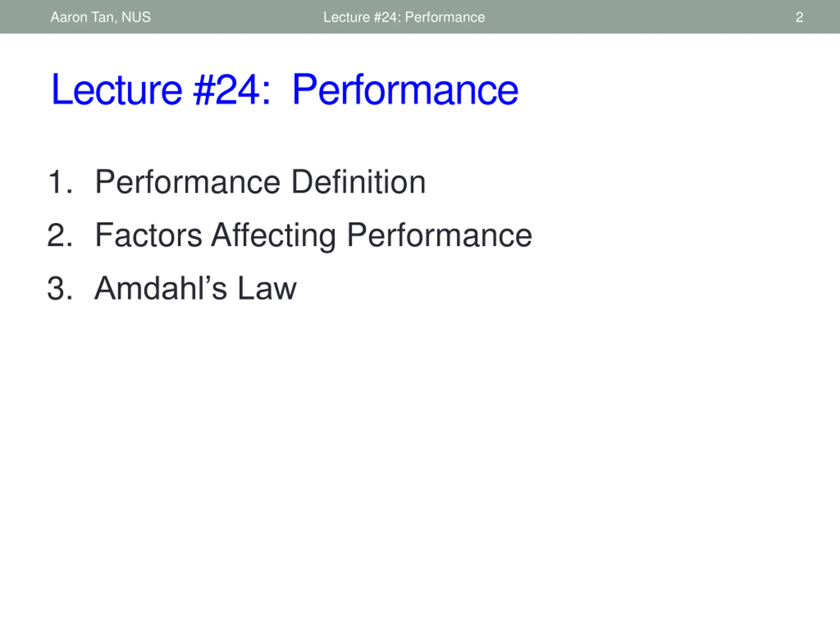
Task: Click the list number '2.'
Action: [x=60, y=236]
